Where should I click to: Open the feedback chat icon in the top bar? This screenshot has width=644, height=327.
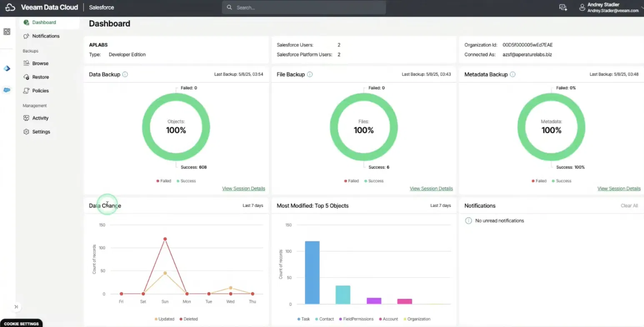[x=563, y=8]
